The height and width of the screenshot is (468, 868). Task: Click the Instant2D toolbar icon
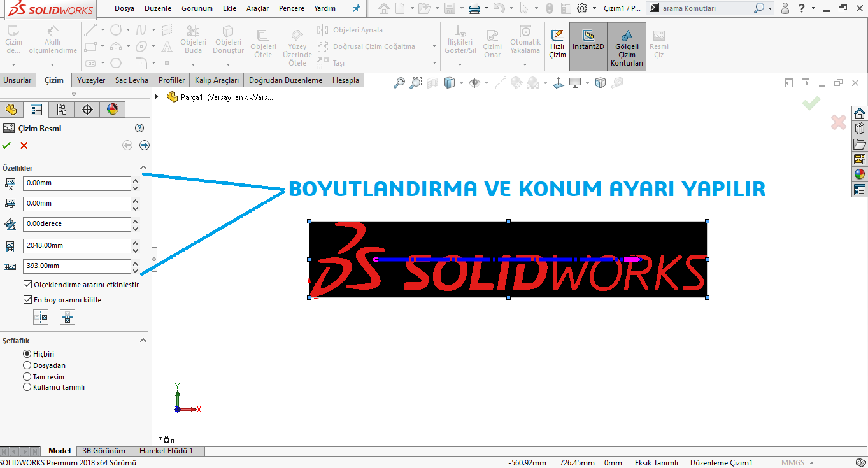[588, 41]
